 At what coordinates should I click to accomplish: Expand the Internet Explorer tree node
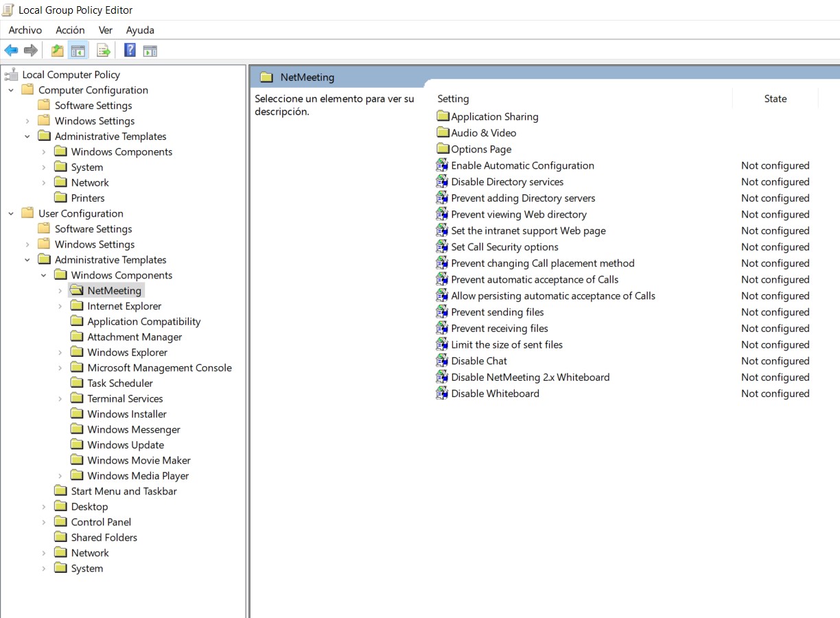(60, 307)
